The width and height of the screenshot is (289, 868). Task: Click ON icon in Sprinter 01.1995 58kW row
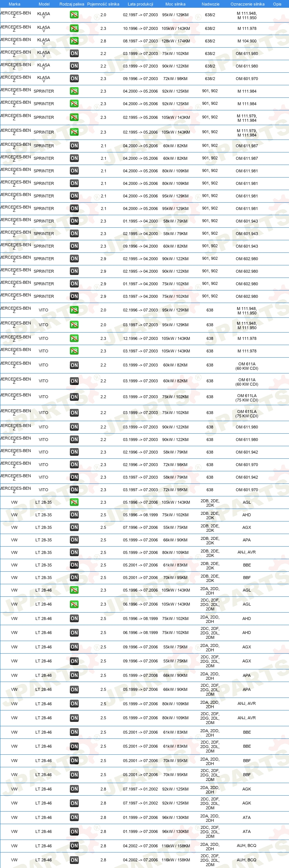pos(74,221)
